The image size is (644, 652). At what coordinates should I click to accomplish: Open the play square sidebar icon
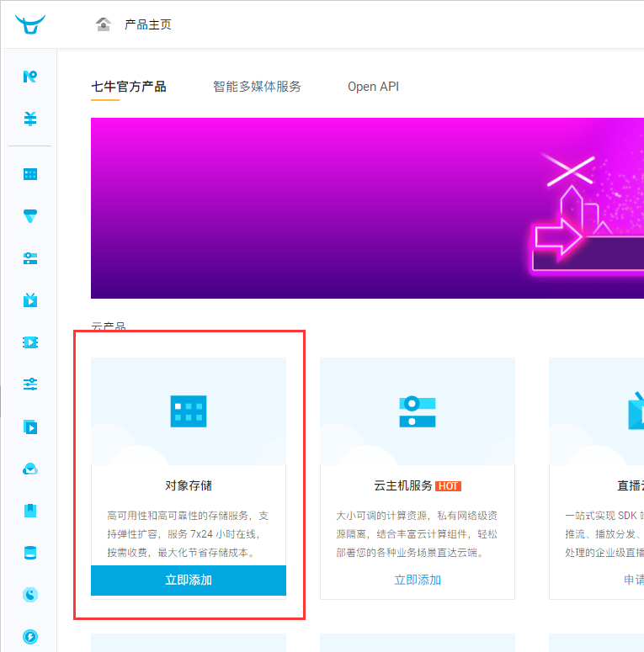coord(30,427)
